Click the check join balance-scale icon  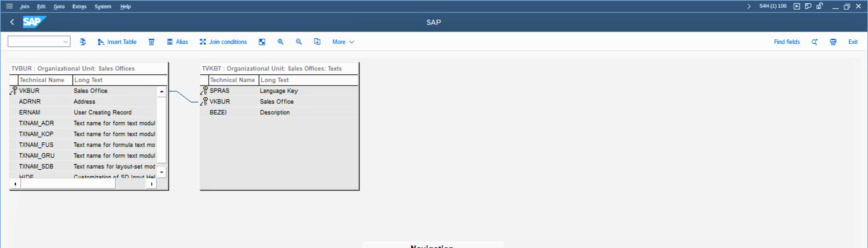(83, 42)
